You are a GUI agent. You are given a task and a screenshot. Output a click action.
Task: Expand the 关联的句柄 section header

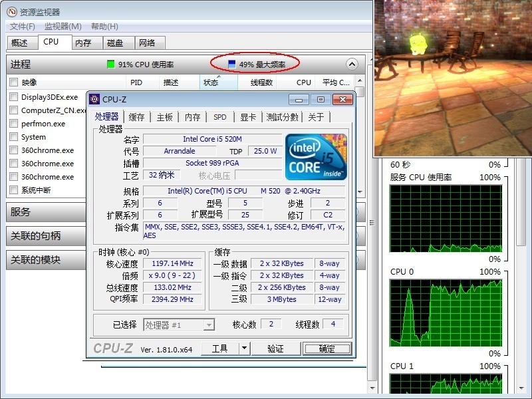(x=47, y=236)
